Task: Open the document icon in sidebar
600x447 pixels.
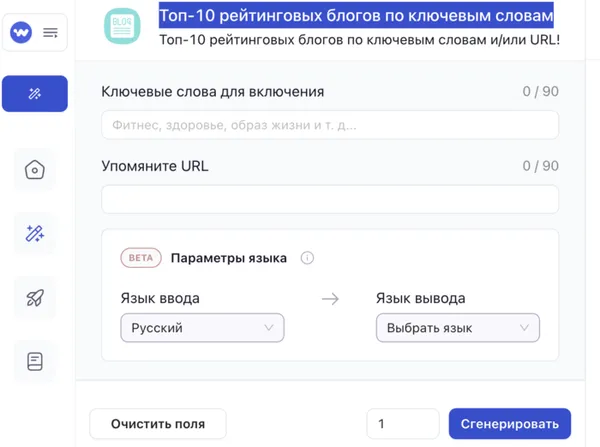Action: tap(35, 361)
